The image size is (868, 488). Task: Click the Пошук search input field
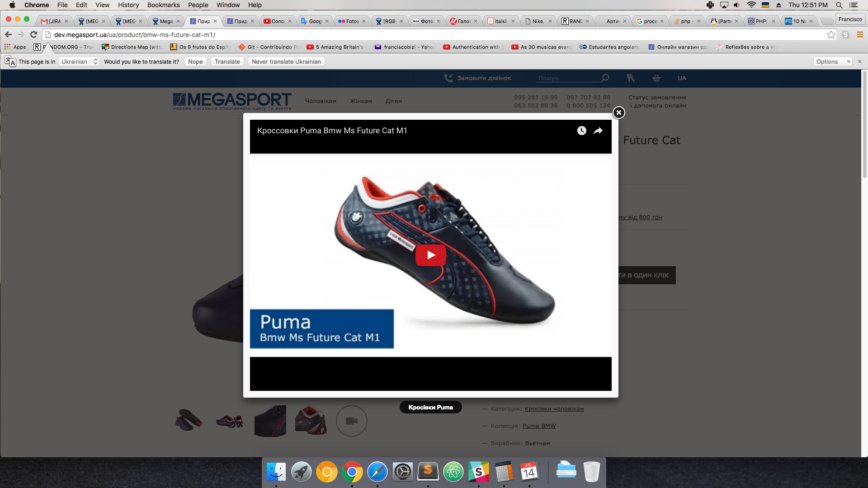(567, 78)
